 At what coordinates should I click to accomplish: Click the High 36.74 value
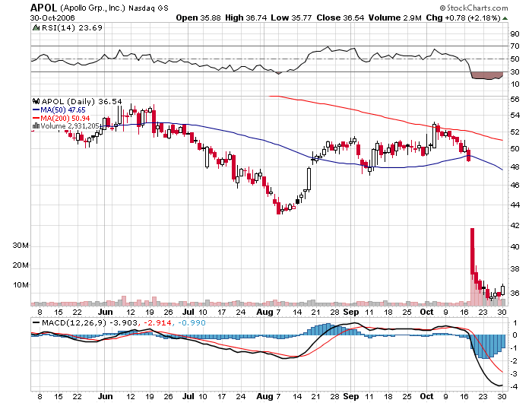click(246, 17)
